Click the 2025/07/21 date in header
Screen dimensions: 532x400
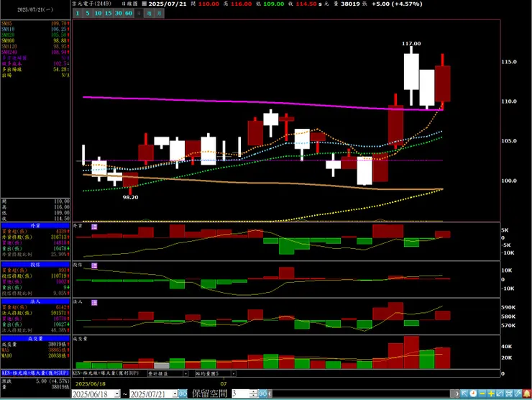click(x=168, y=4)
